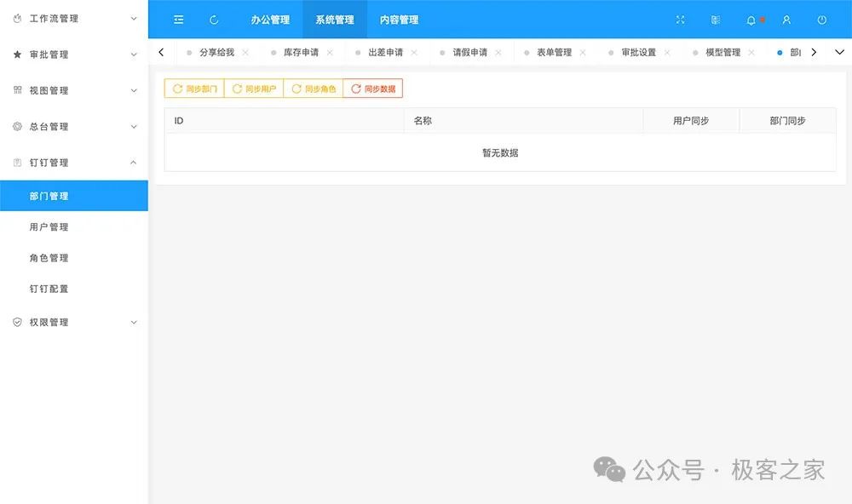Click the 同步用户 button
852x504 pixels.
pos(254,89)
